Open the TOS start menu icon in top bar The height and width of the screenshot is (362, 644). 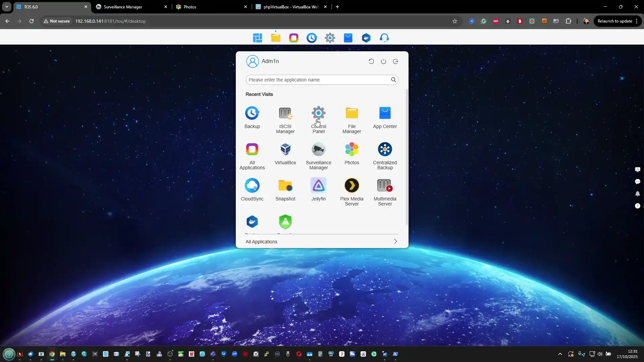257,38
